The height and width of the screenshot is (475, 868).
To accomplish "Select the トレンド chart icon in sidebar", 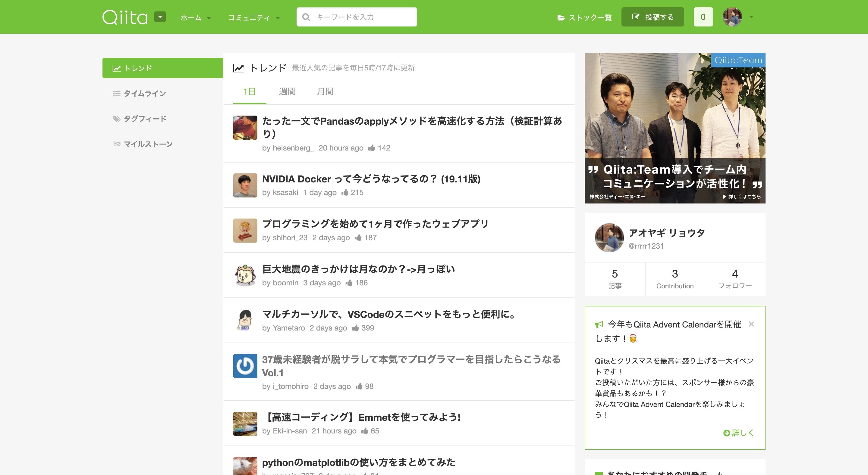I will [x=116, y=68].
